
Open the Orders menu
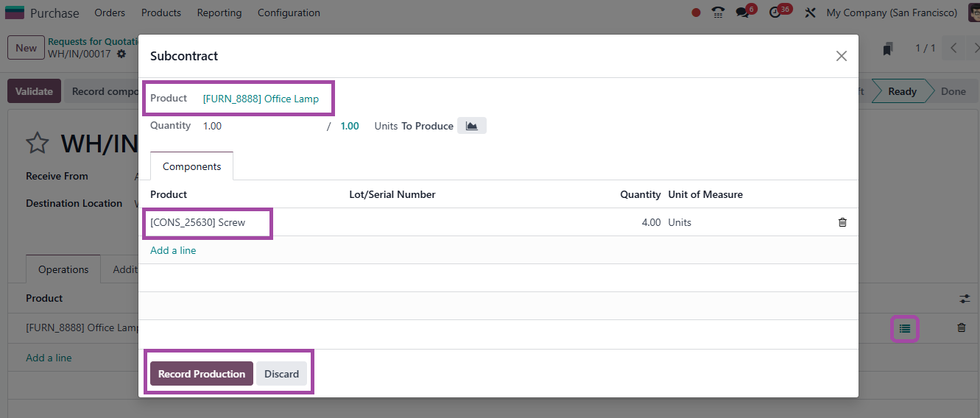(x=110, y=13)
